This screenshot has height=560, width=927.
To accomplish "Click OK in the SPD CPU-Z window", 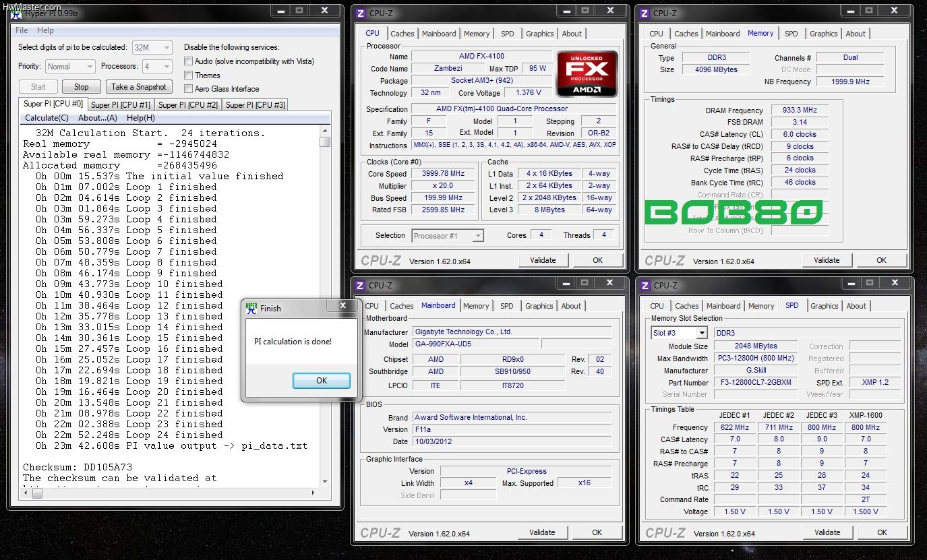I will [882, 532].
